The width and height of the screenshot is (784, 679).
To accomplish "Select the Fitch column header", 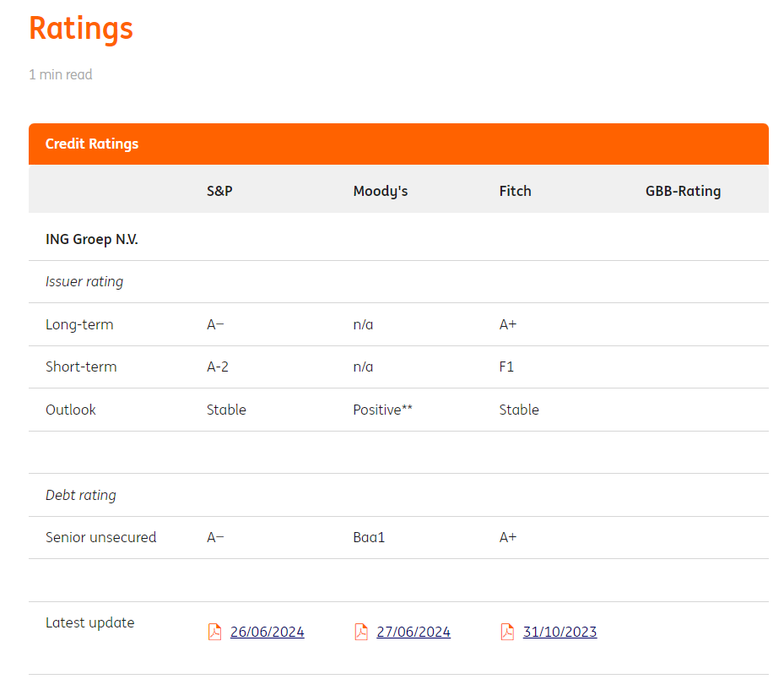I will [x=515, y=191].
